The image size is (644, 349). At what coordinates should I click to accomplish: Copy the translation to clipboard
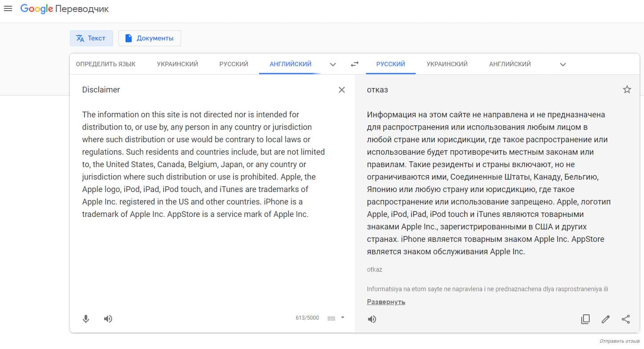point(585,319)
